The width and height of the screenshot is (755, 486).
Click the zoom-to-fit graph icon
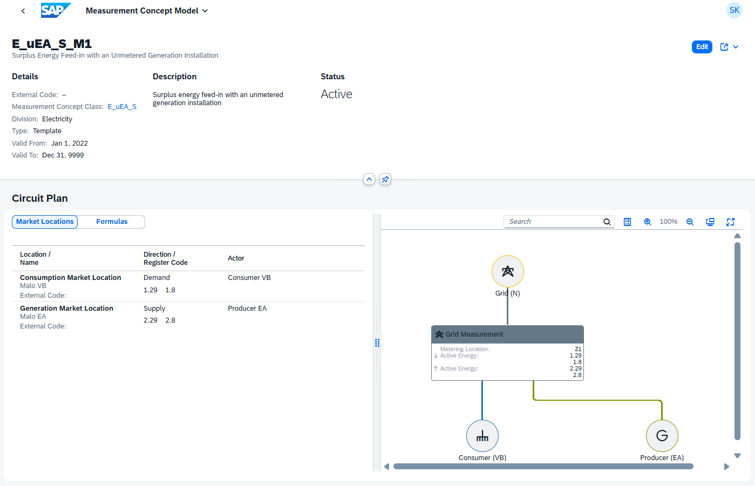pyautogui.click(x=710, y=222)
